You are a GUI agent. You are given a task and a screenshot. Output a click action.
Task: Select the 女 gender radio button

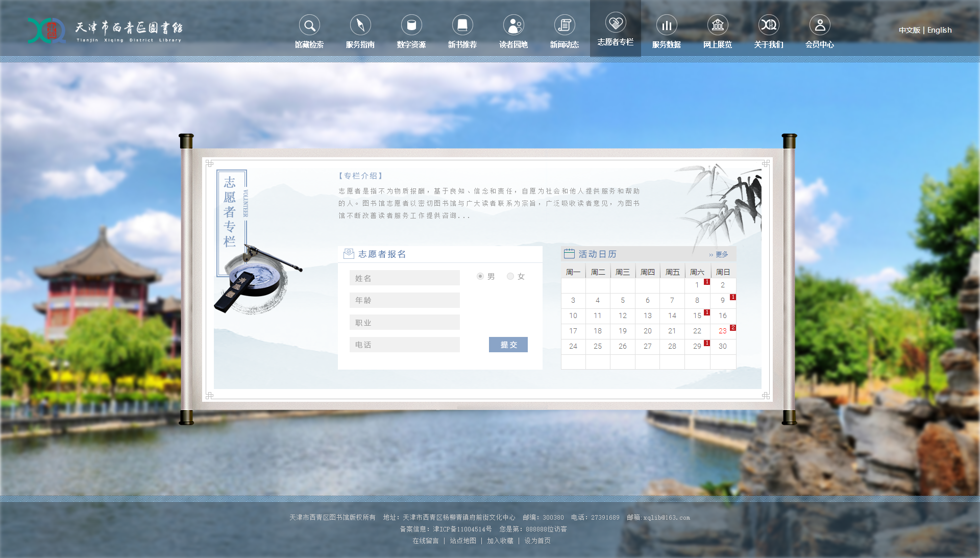tap(510, 276)
